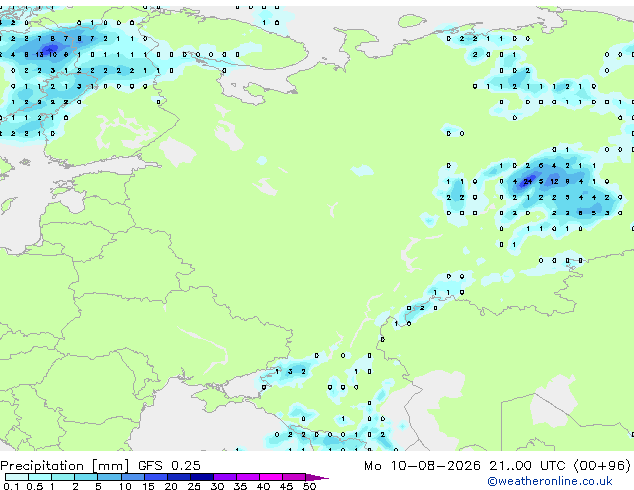This screenshot has height=490, width=634.
Task: Click the 20–25 mm legend swatch
Action: pyautogui.click(x=178, y=477)
